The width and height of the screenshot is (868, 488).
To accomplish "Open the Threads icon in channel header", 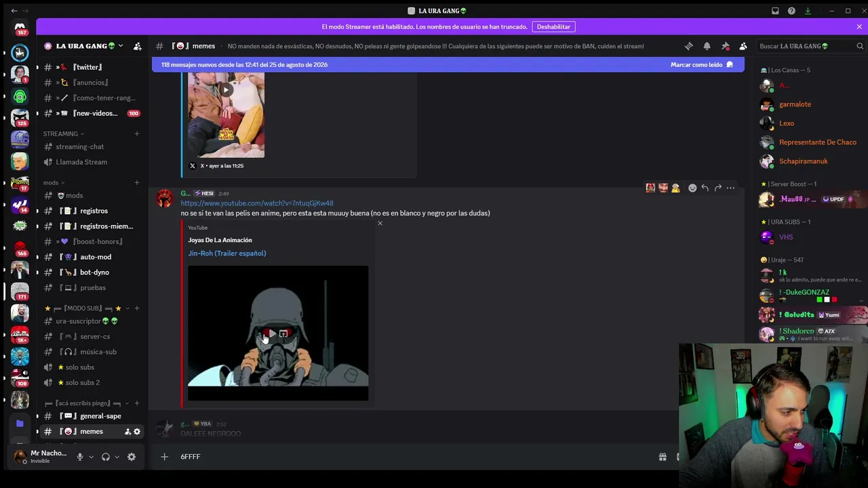I will (689, 46).
